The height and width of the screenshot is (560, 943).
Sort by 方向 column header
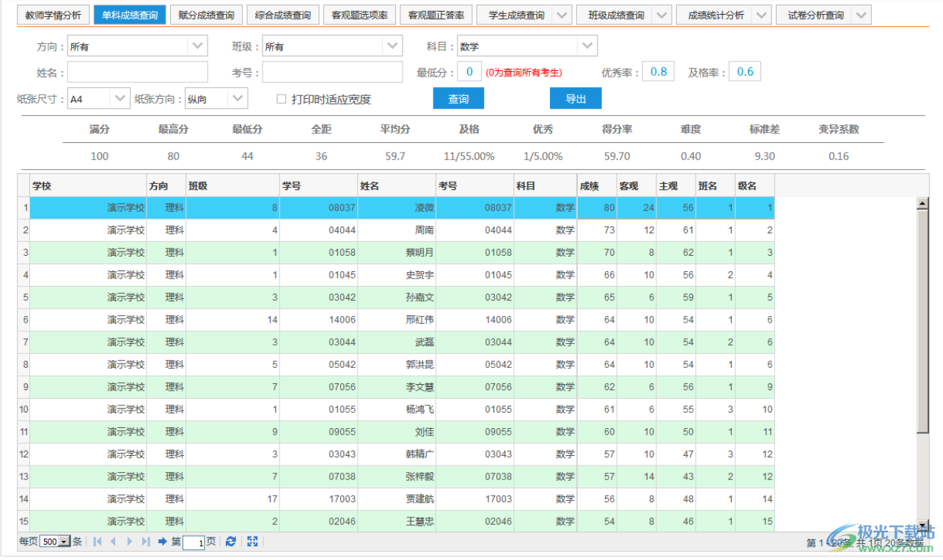166,186
